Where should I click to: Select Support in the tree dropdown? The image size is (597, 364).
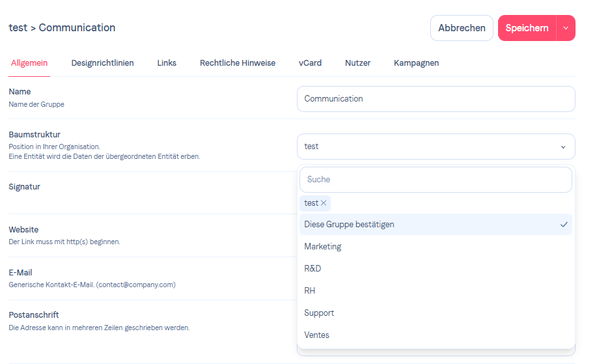[319, 313]
